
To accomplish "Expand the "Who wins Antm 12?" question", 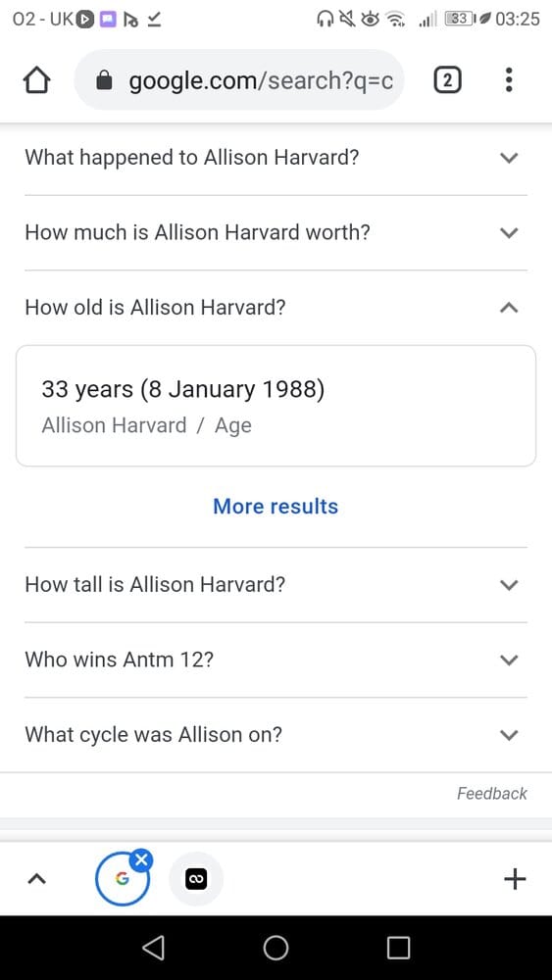I will [276, 660].
